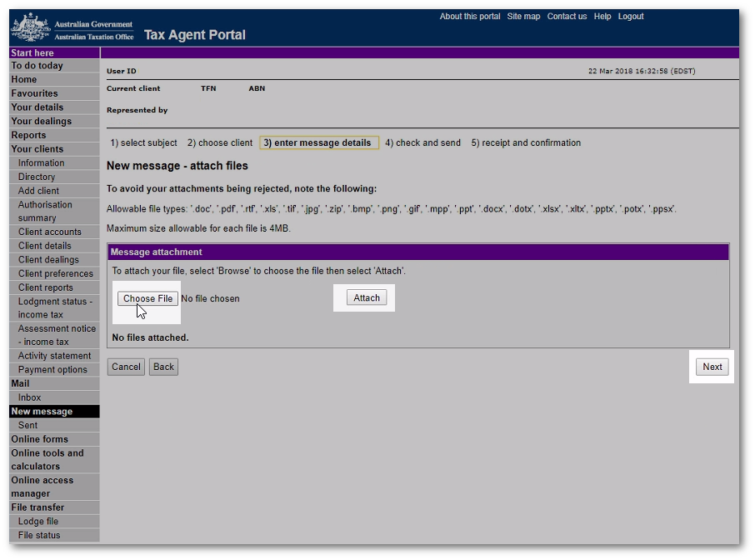Open the Site map link
This screenshot has height=560, width=755.
(x=523, y=17)
